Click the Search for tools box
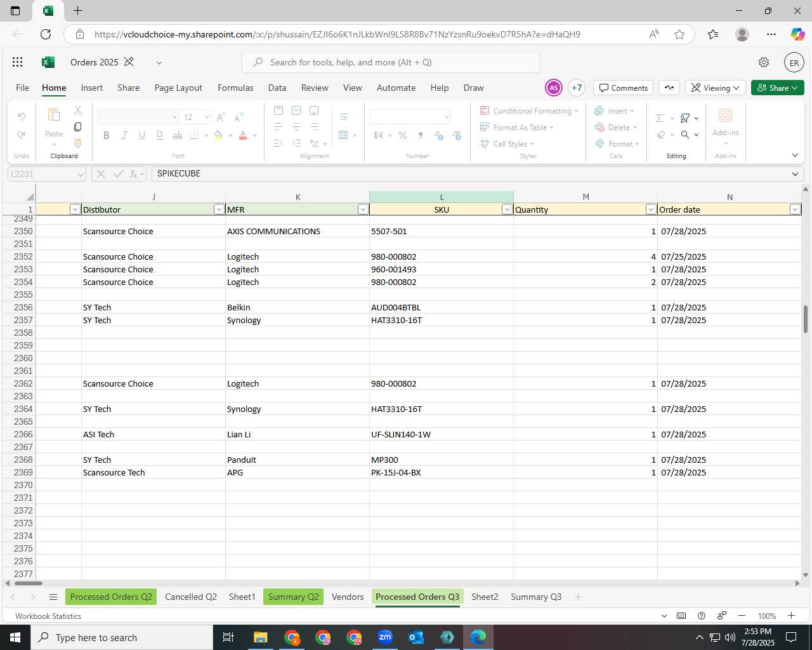 point(391,62)
